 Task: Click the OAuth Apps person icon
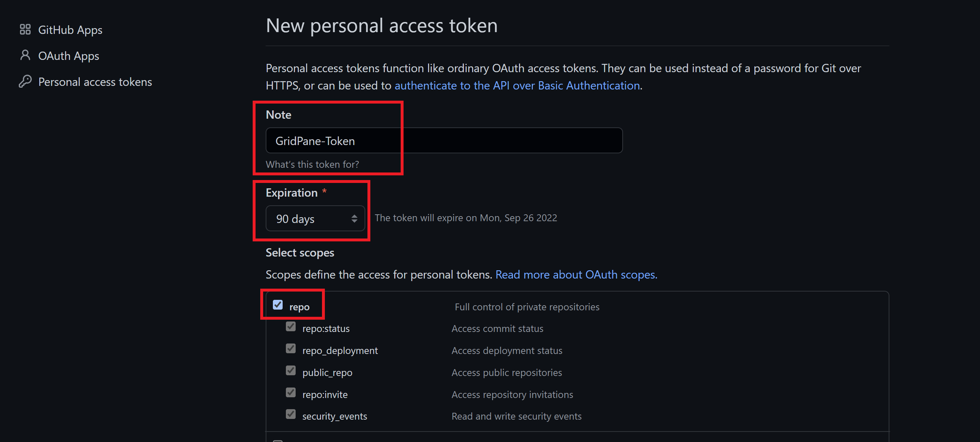pyautogui.click(x=25, y=56)
